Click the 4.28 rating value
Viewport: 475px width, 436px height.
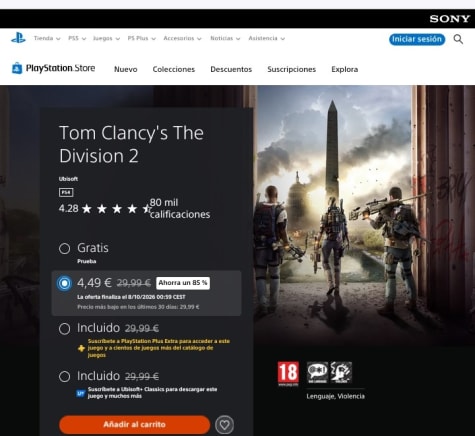point(68,209)
